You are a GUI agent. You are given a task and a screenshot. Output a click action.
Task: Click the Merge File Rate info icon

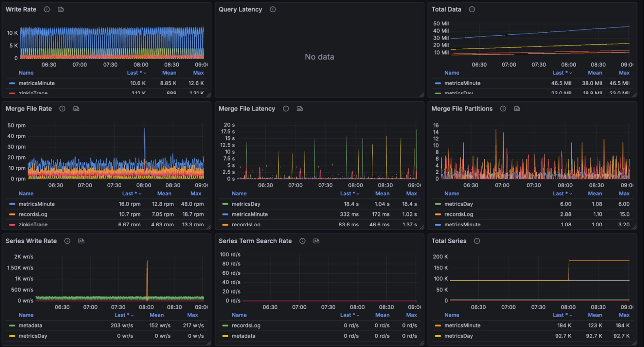pyautogui.click(x=62, y=109)
